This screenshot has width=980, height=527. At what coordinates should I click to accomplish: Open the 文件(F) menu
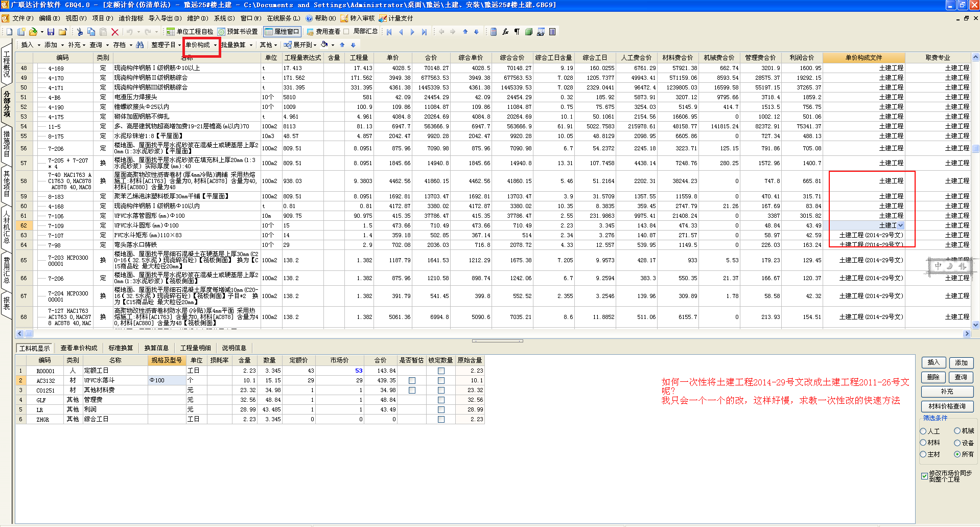22,18
